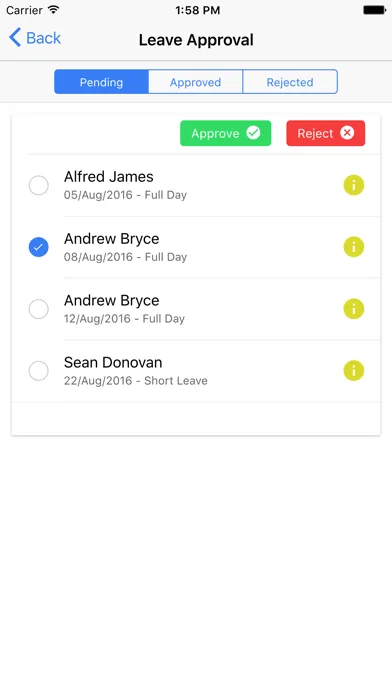
Task: Switch to the Approved tab
Action: coord(195,82)
